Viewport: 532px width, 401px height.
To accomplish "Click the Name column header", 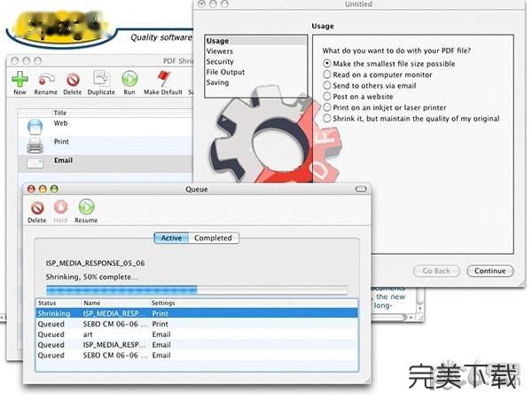I will point(115,303).
